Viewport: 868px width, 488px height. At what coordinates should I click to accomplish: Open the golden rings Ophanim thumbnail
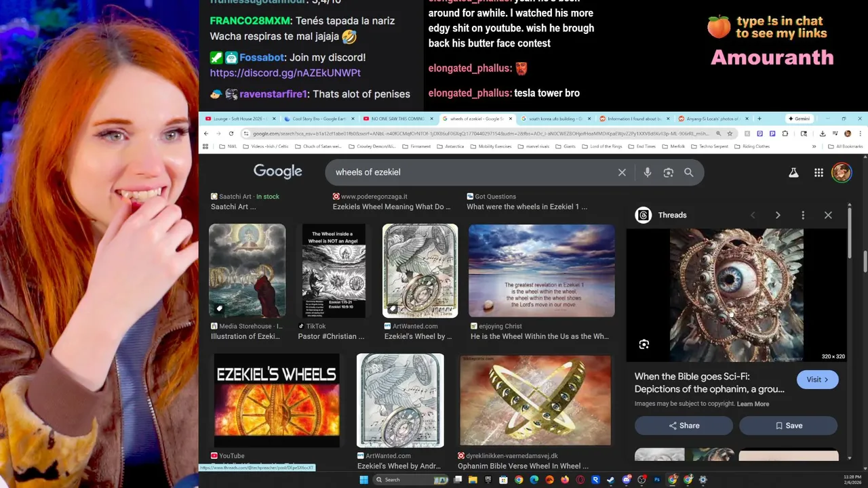(x=535, y=400)
